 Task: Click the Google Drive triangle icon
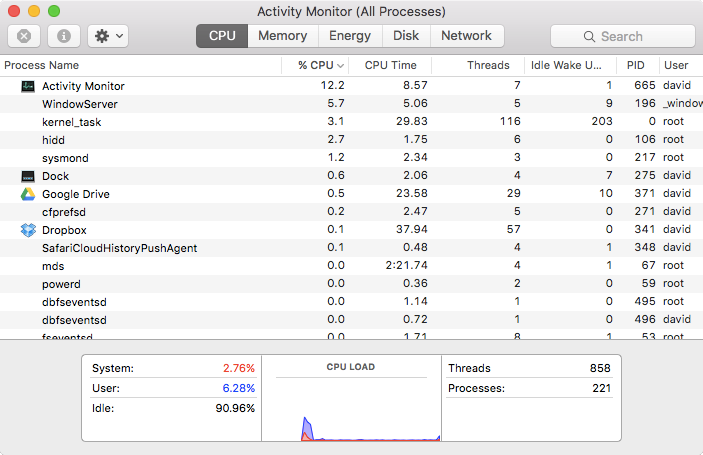pyautogui.click(x=28, y=194)
